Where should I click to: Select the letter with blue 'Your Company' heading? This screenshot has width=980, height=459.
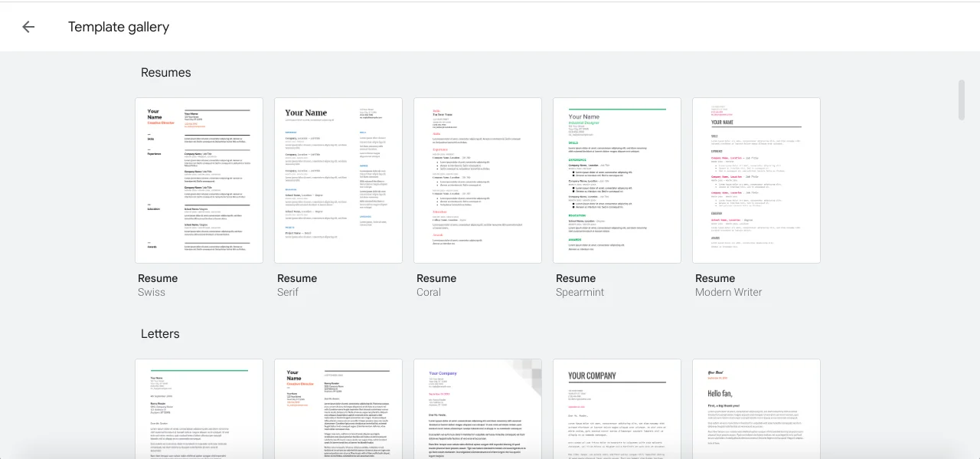click(x=478, y=409)
